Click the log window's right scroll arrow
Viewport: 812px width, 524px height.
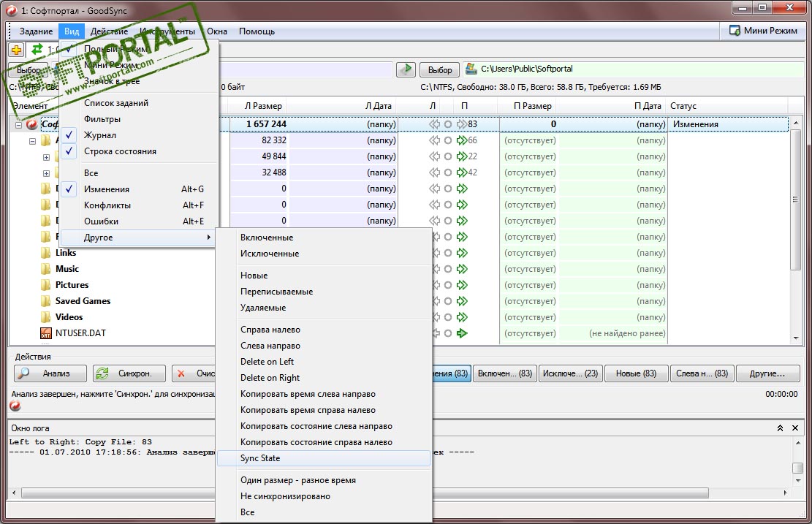point(785,493)
